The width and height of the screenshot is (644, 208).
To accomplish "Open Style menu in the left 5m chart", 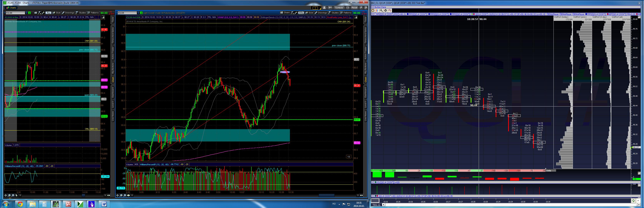I will (x=57, y=13).
